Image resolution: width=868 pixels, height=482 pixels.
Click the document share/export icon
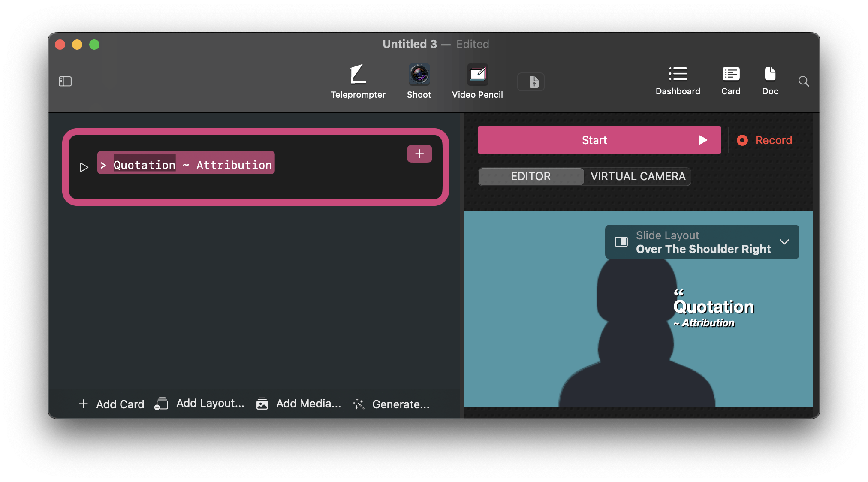(x=531, y=82)
